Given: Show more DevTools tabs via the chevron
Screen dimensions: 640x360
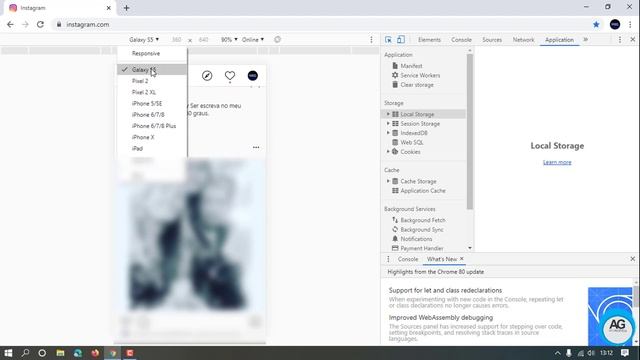Looking at the screenshot, I should coord(586,40).
